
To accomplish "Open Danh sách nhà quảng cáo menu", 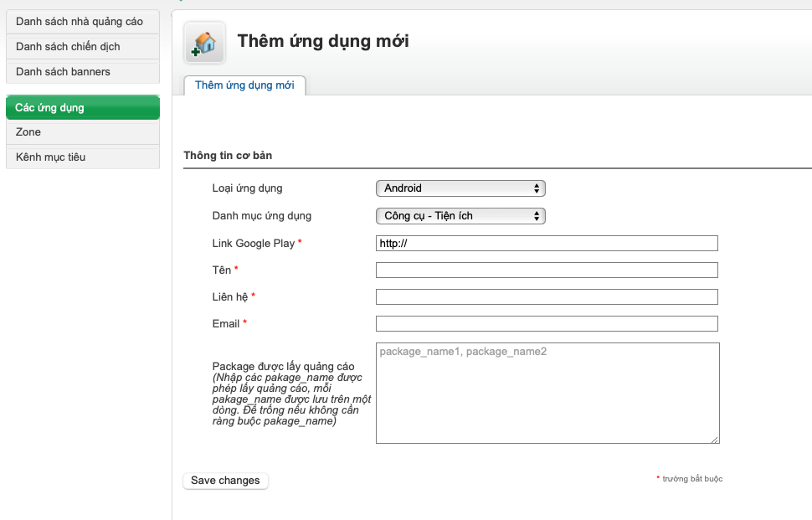I will pos(83,22).
